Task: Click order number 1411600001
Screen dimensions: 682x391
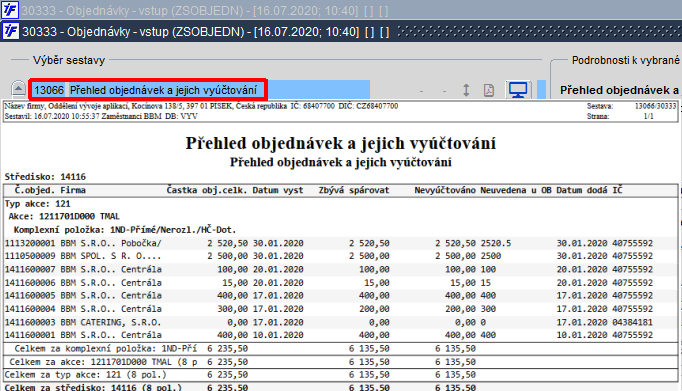Action: [x=30, y=335]
